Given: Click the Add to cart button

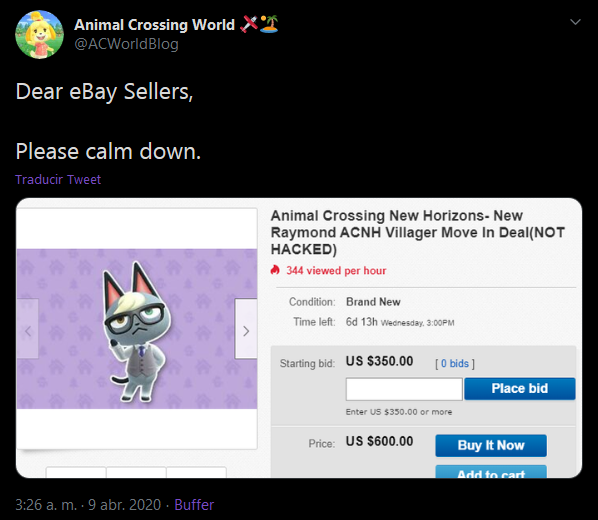Looking at the screenshot, I should coord(491,472).
